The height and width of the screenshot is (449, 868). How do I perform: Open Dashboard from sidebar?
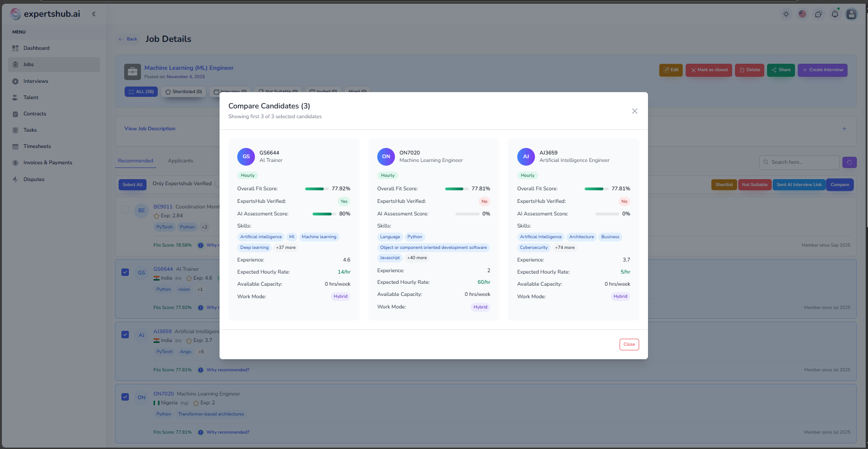(x=36, y=48)
